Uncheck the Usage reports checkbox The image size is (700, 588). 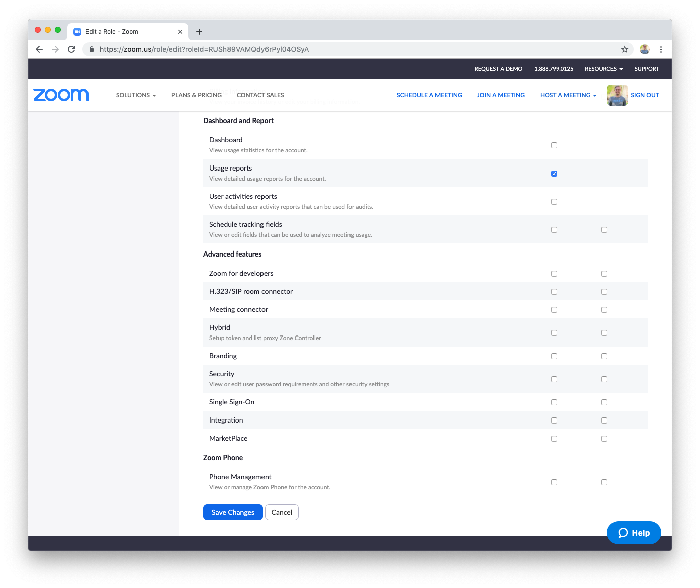[554, 174]
